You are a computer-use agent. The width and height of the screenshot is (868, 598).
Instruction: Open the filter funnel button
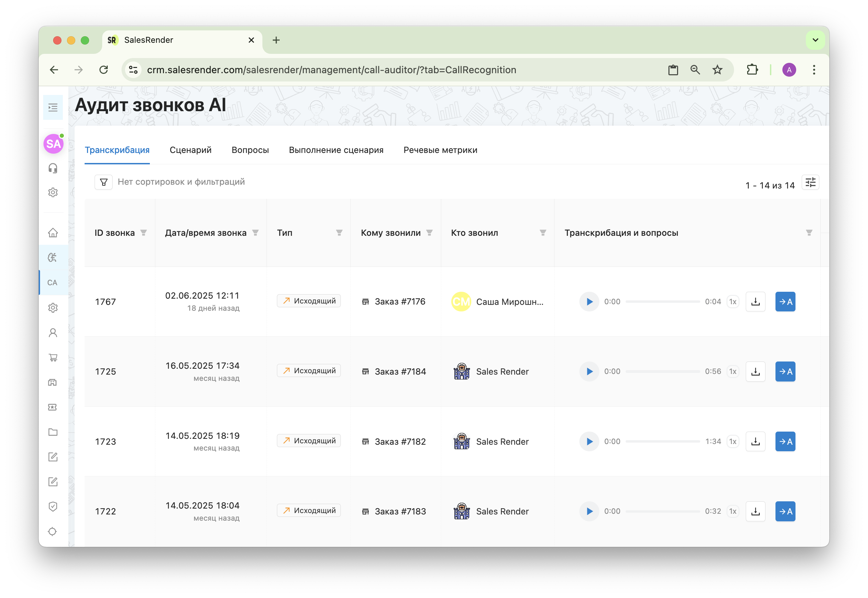[x=104, y=182]
